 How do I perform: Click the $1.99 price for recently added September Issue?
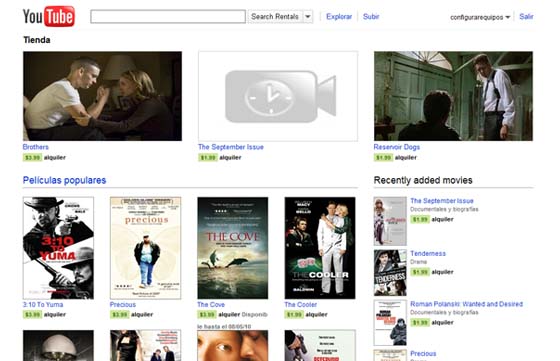tap(420, 219)
